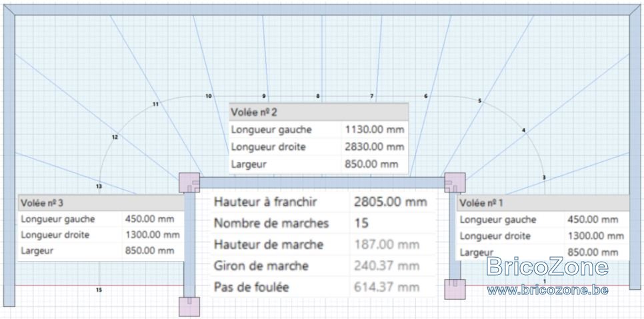Select the Nombre de marches value 15

pos(361,224)
